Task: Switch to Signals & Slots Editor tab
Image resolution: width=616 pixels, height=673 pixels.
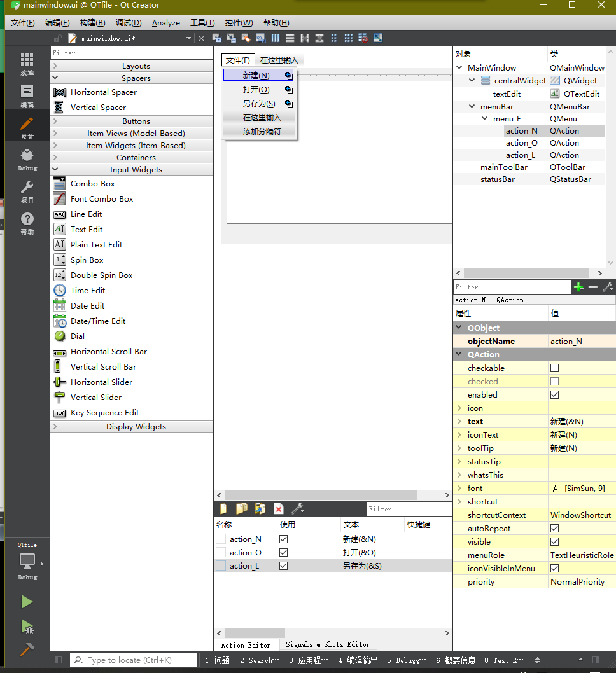Action: pyautogui.click(x=328, y=644)
